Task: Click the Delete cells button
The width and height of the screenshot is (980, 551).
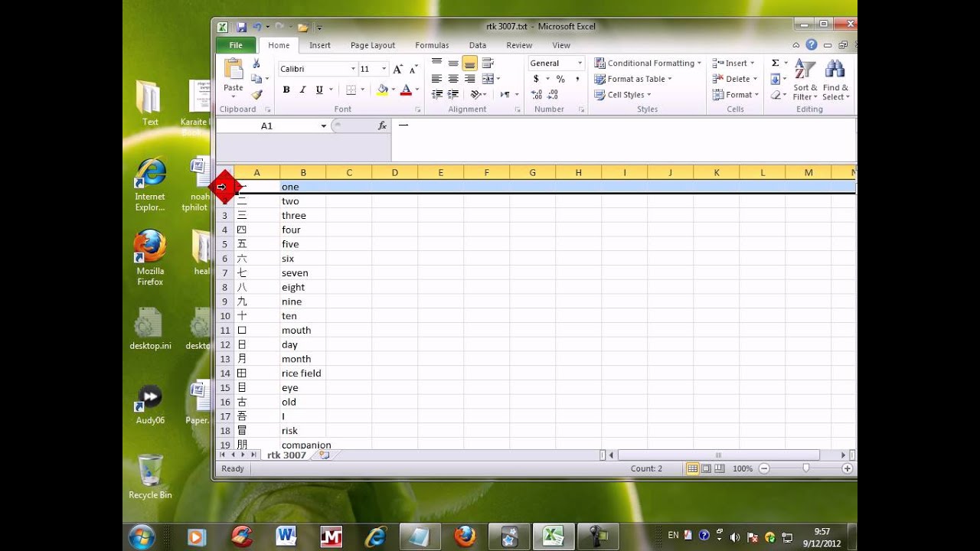Action: pyautogui.click(x=734, y=79)
